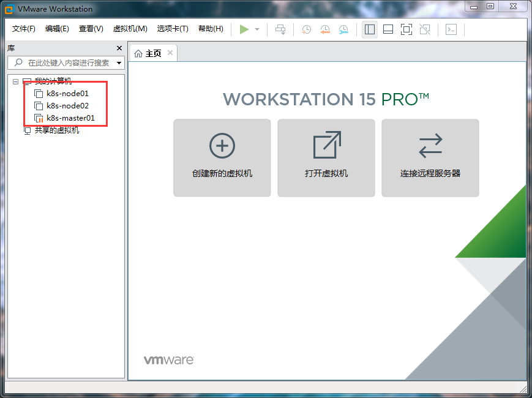532x398 pixels.
Task: Click the Revert to Snapshot icon
Action: 324,29
